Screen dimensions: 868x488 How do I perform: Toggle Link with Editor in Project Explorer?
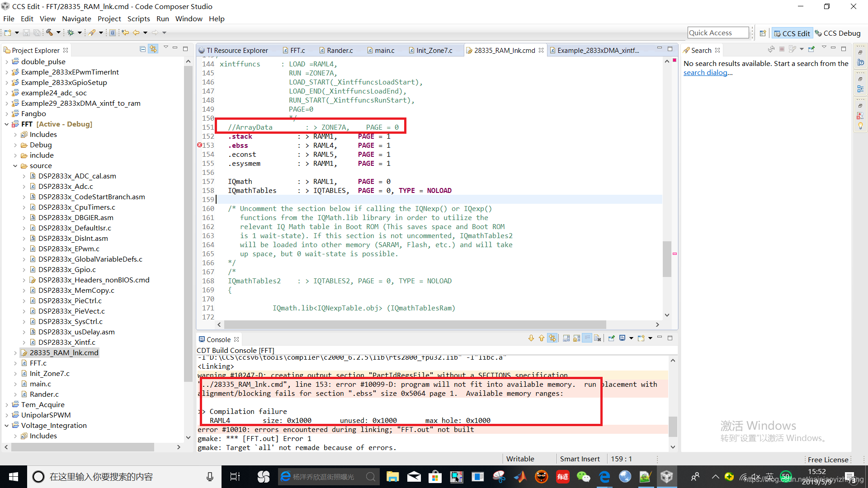coord(154,49)
